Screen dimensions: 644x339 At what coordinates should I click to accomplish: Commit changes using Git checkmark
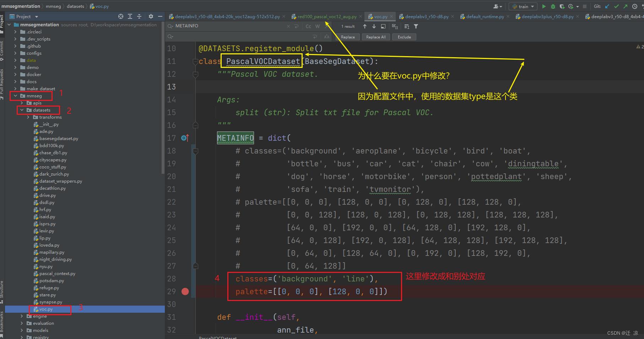point(616,6)
